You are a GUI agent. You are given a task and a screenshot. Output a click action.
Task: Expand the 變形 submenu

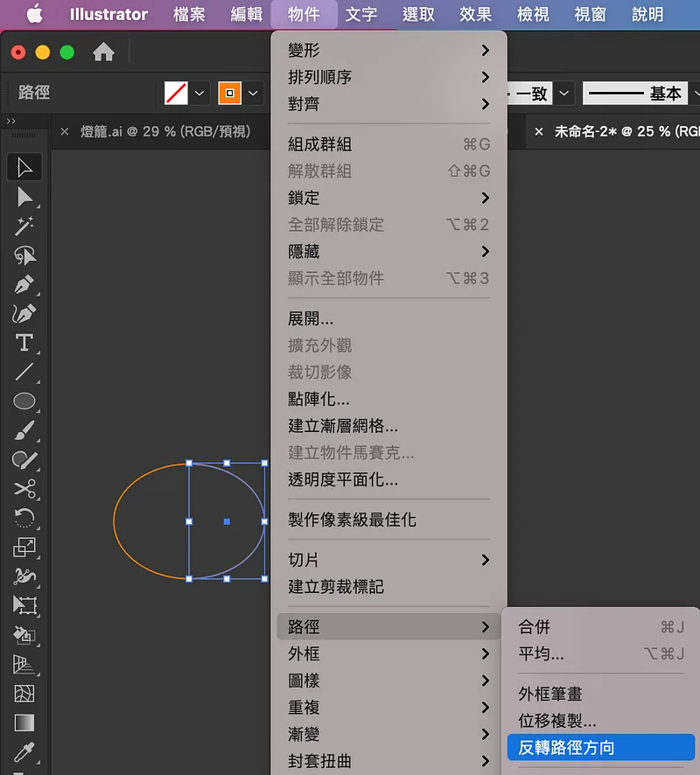tap(388, 50)
